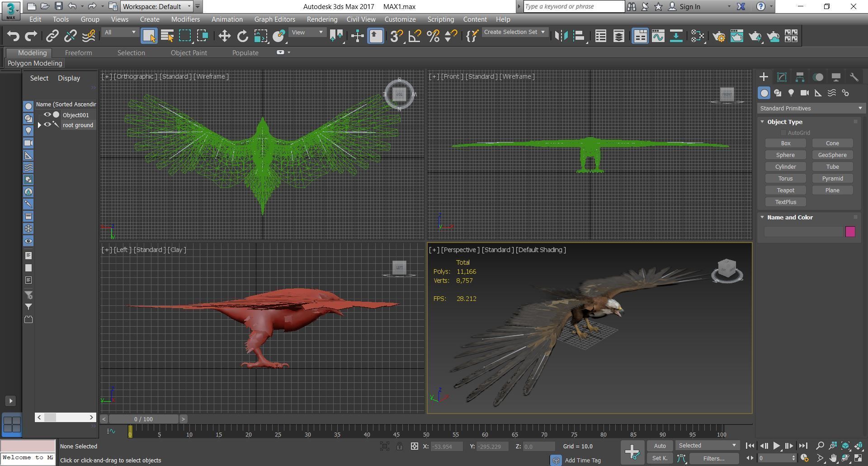
Task: Toggle visibility eye of Object001
Action: 47,115
